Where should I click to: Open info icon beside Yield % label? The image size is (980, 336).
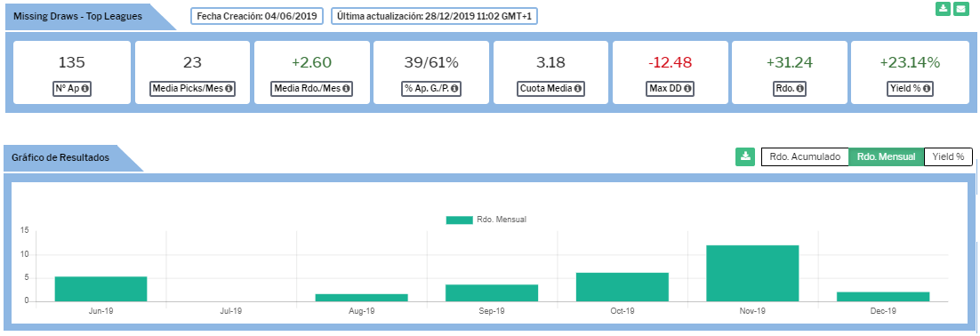(927, 89)
